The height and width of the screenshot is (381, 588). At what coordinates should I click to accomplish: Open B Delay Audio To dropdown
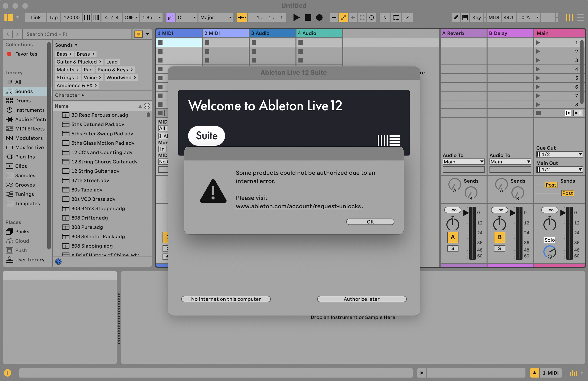tap(510, 162)
